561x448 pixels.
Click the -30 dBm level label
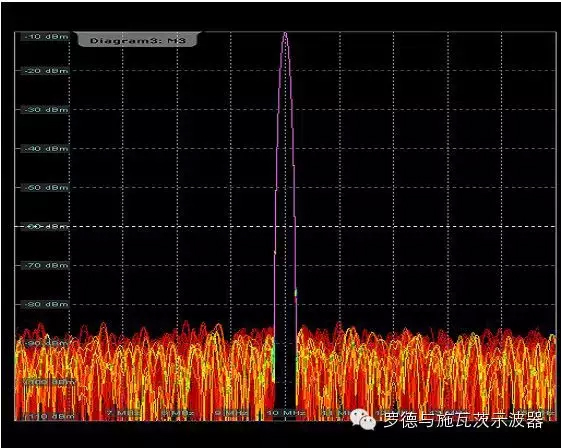46,109
